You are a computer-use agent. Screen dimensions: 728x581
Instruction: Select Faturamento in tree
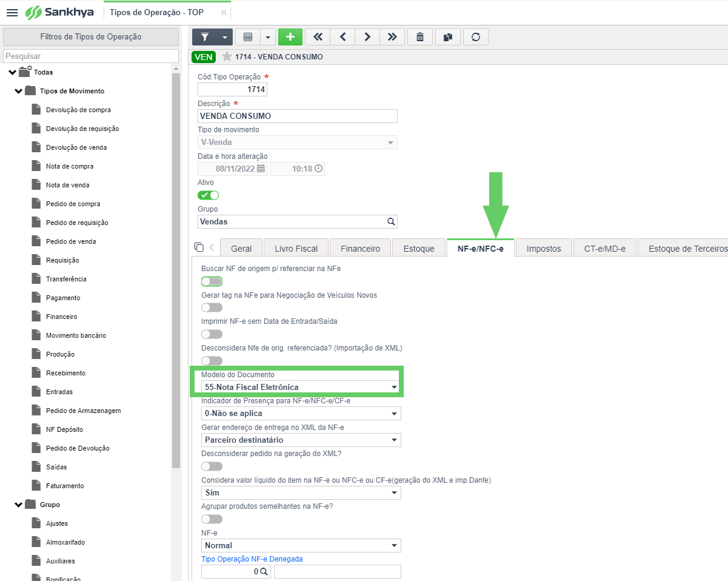(x=57, y=486)
